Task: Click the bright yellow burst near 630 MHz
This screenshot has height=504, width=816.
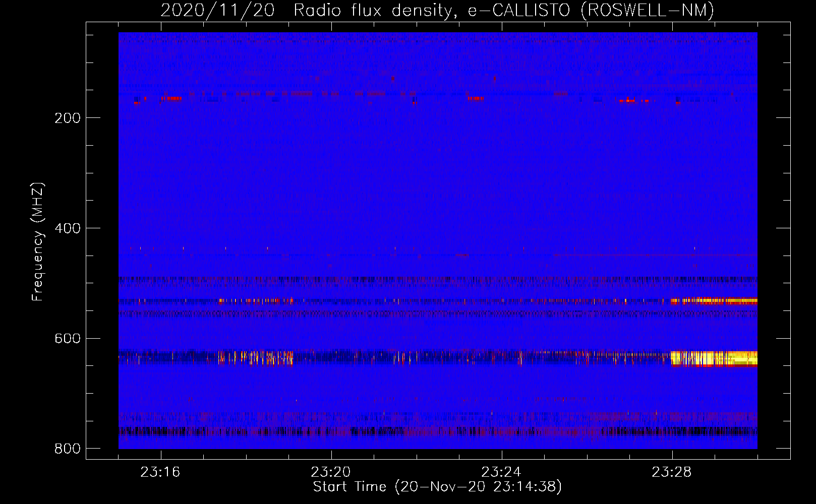Action: tap(714, 358)
